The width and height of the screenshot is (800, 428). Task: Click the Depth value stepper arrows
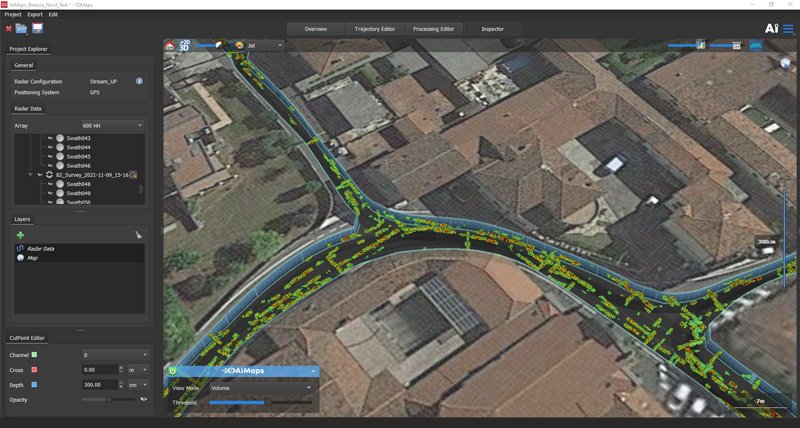(121, 385)
